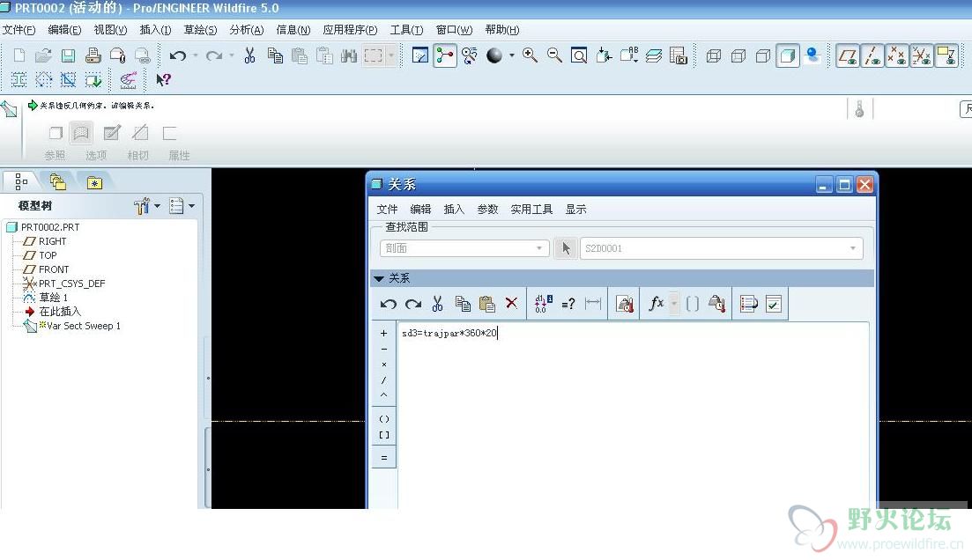972x560 pixels.
Task: Copy the relation text in the dialog toolbar
Action: [x=463, y=304]
